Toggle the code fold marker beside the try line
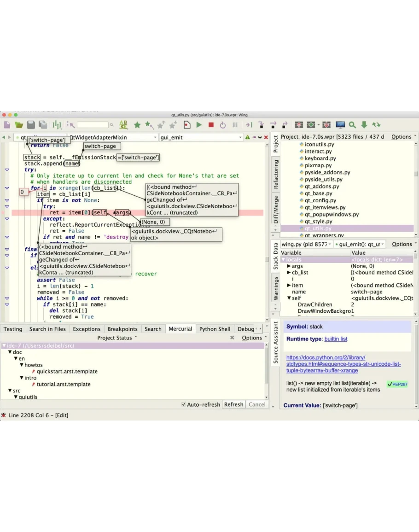 click(7, 170)
